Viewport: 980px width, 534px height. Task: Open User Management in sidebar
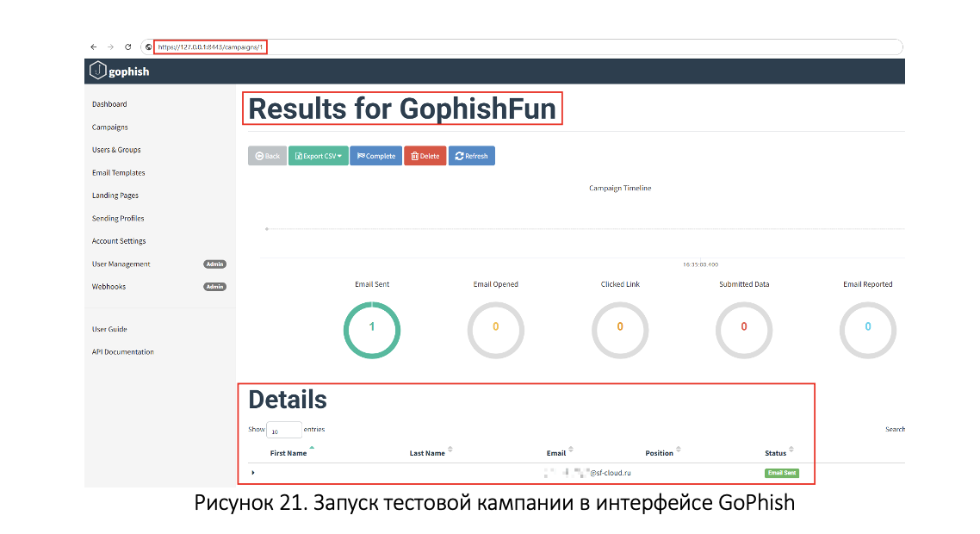pos(121,264)
